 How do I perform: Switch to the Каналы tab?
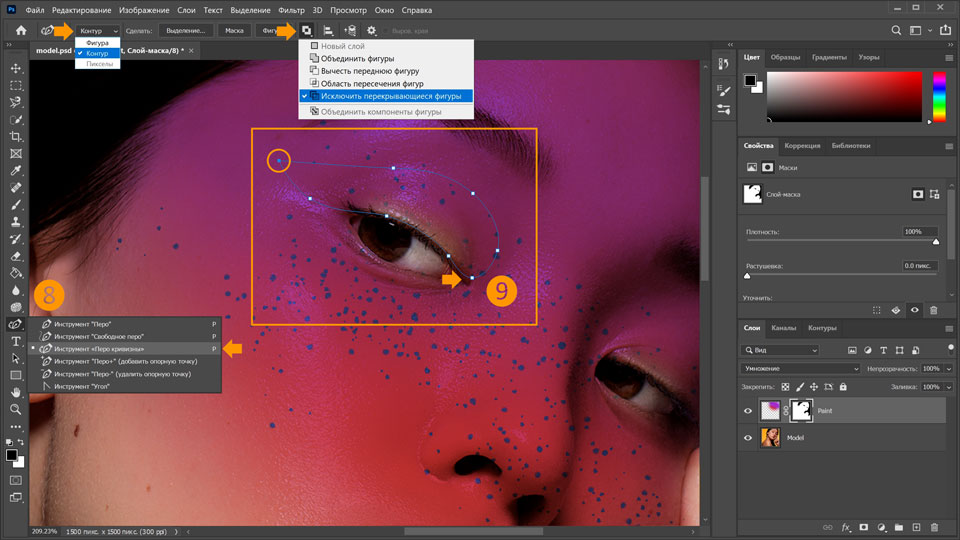pyautogui.click(x=784, y=328)
